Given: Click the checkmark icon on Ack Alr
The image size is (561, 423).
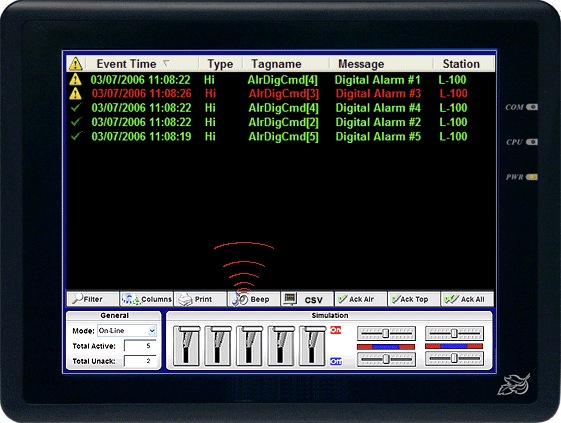Looking at the screenshot, I should (342, 299).
